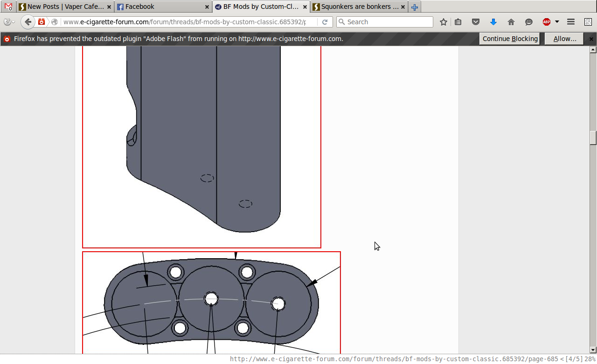Open a new tab with plus button
The image size is (597, 364).
(414, 7)
